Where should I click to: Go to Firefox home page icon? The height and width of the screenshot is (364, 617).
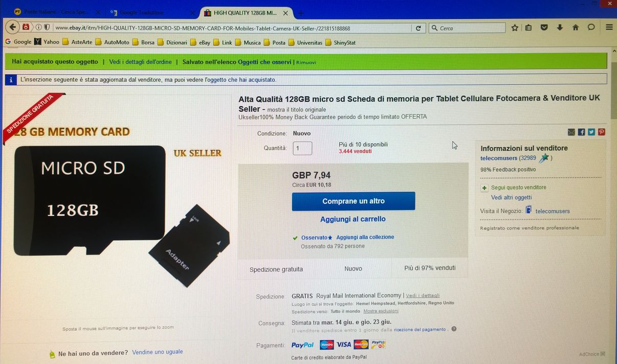tap(576, 28)
